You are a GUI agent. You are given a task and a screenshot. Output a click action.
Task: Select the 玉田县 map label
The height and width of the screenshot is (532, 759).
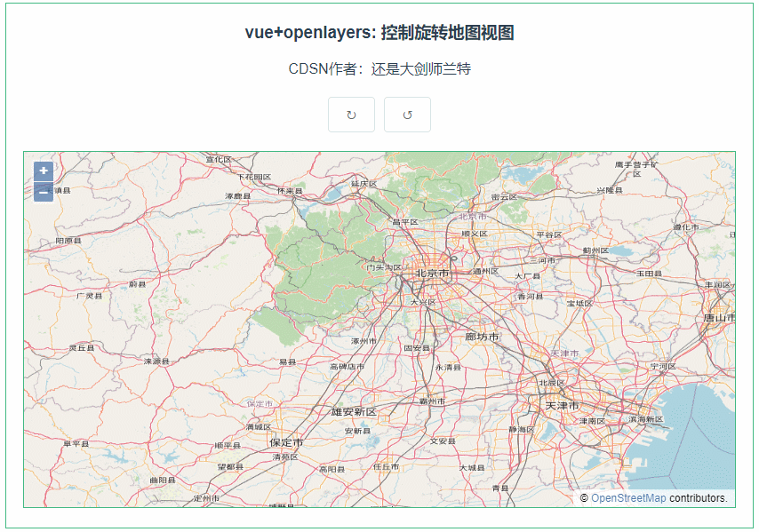tap(649, 274)
